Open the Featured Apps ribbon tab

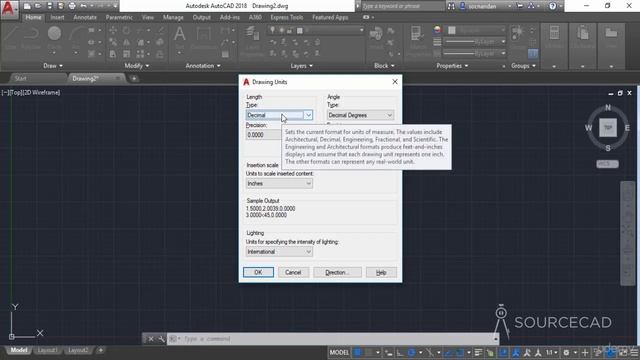point(330,17)
